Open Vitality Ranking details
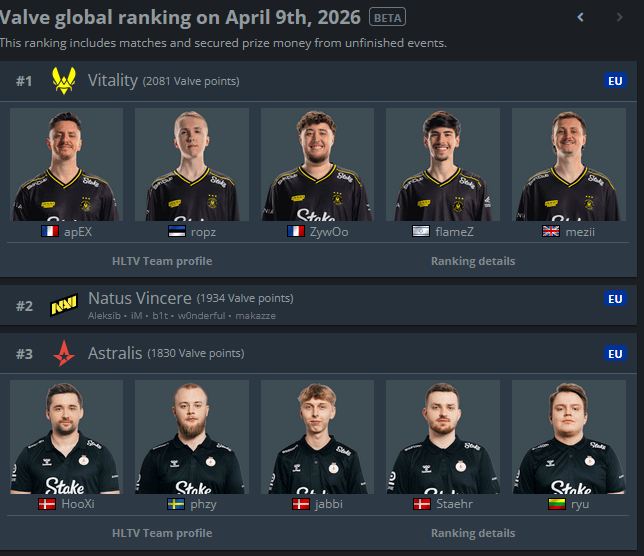Viewport: 644px width, 556px height. tap(473, 261)
